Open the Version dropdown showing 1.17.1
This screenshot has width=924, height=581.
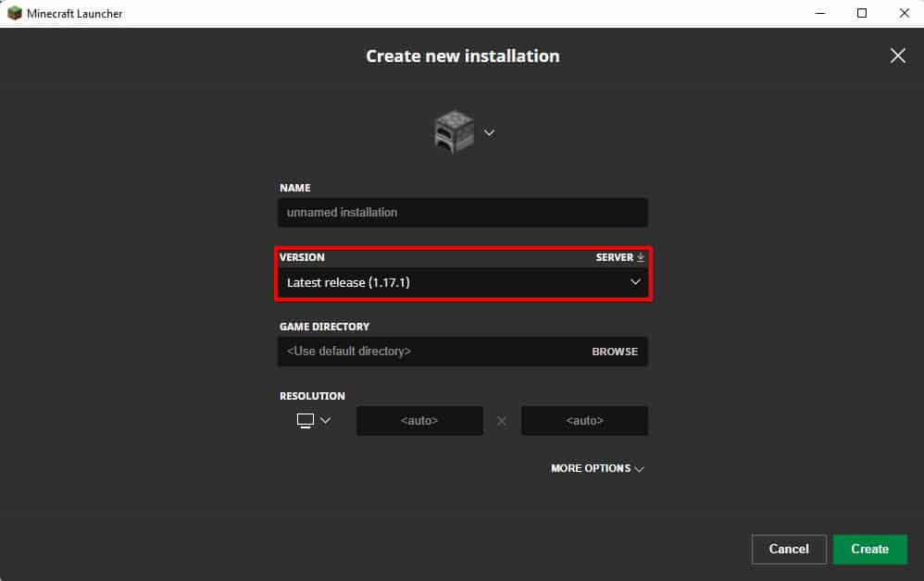[463, 282]
